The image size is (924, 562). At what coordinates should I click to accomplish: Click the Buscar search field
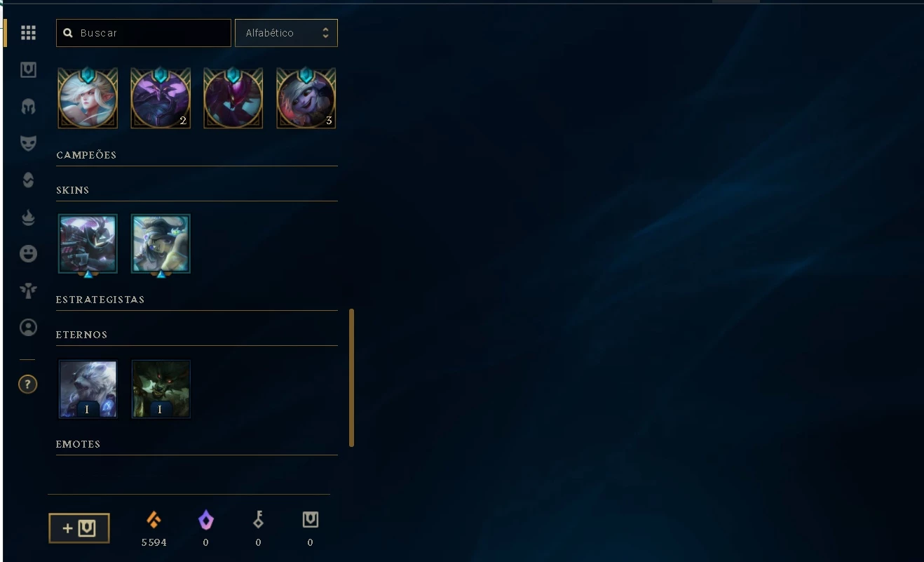coord(144,33)
